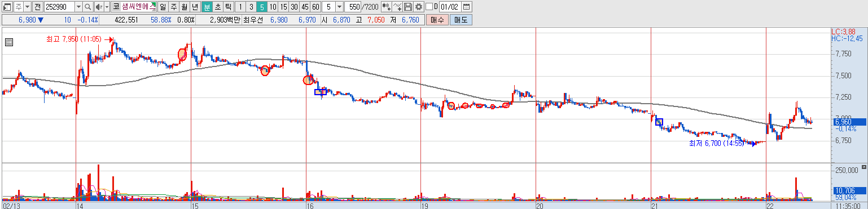The image size is (868, 209).
Task: Switch to daily chart 일
Action: (x=163, y=7)
